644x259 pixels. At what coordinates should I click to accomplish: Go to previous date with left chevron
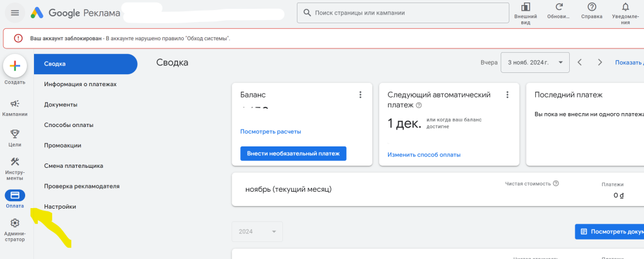coord(579,62)
